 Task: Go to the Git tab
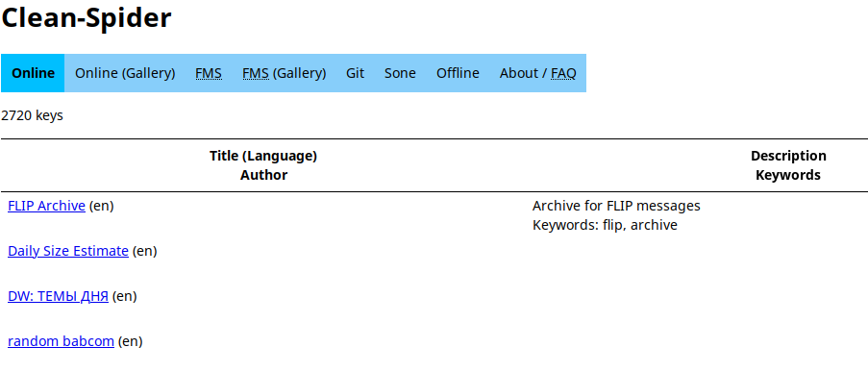356,73
